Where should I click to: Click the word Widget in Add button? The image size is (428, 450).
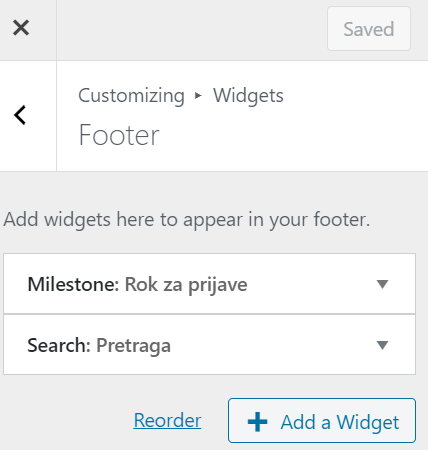pyautogui.click(x=368, y=422)
